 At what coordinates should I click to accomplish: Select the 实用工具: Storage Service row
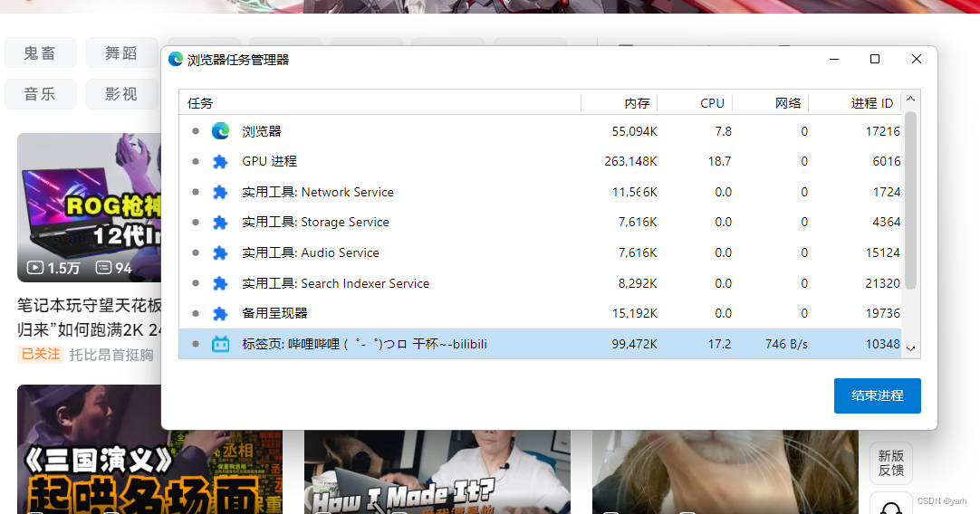pyautogui.click(x=540, y=222)
